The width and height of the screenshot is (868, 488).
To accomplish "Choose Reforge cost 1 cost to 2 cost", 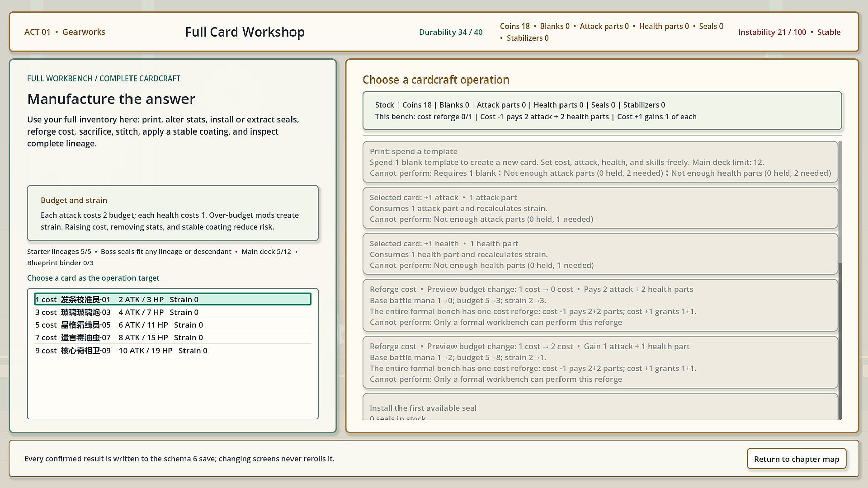I will [600, 362].
